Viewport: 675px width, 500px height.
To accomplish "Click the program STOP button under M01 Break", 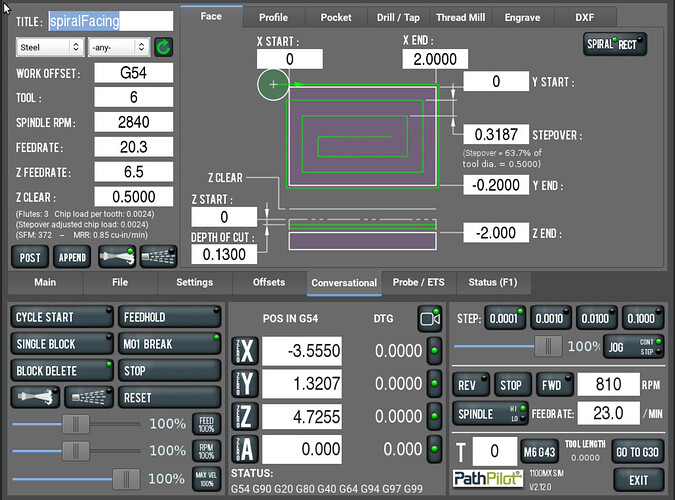I will click(170, 370).
